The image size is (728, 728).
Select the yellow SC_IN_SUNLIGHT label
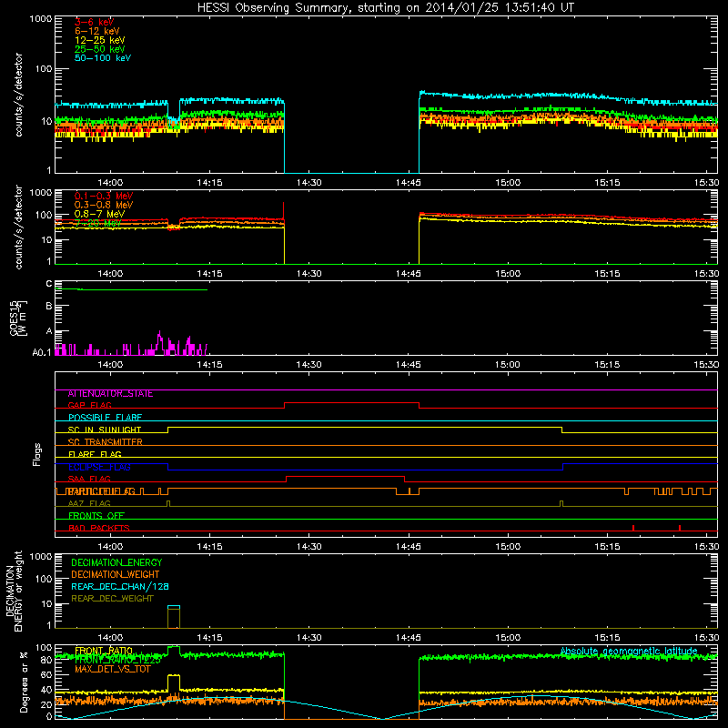coord(105,430)
